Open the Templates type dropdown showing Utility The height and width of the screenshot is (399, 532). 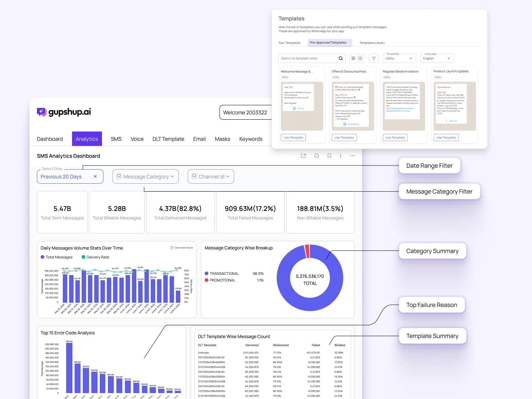tap(399, 58)
